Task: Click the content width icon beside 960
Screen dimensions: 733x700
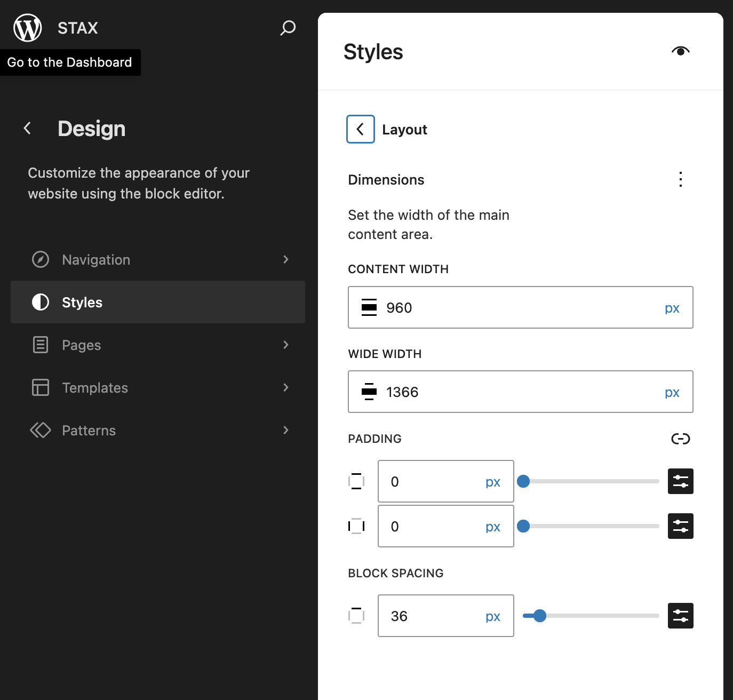Action: (369, 307)
